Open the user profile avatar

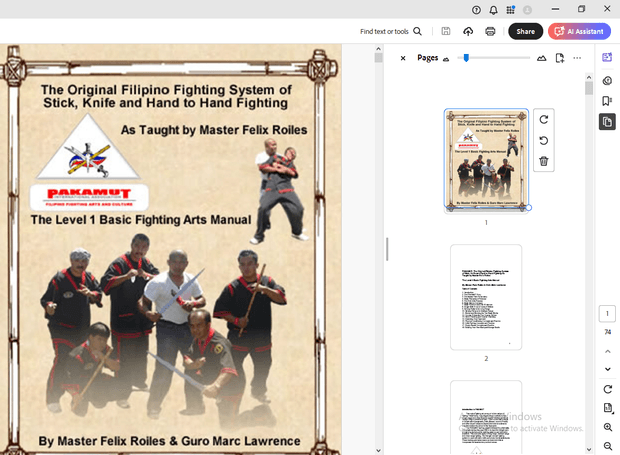click(x=527, y=10)
